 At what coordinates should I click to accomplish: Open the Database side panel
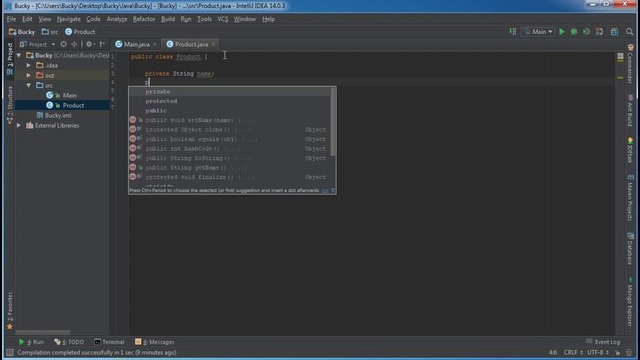pyautogui.click(x=630, y=249)
